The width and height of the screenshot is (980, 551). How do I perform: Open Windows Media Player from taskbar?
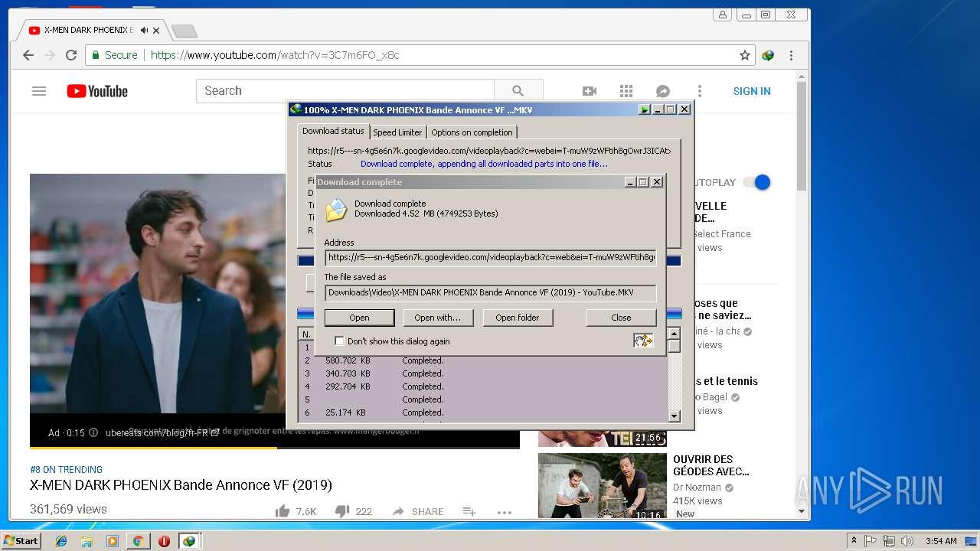pos(113,541)
